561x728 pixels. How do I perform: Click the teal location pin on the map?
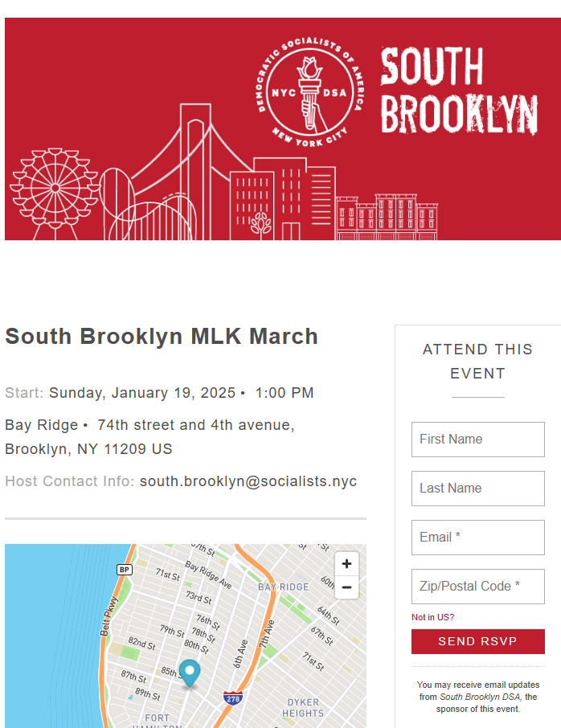[190, 673]
